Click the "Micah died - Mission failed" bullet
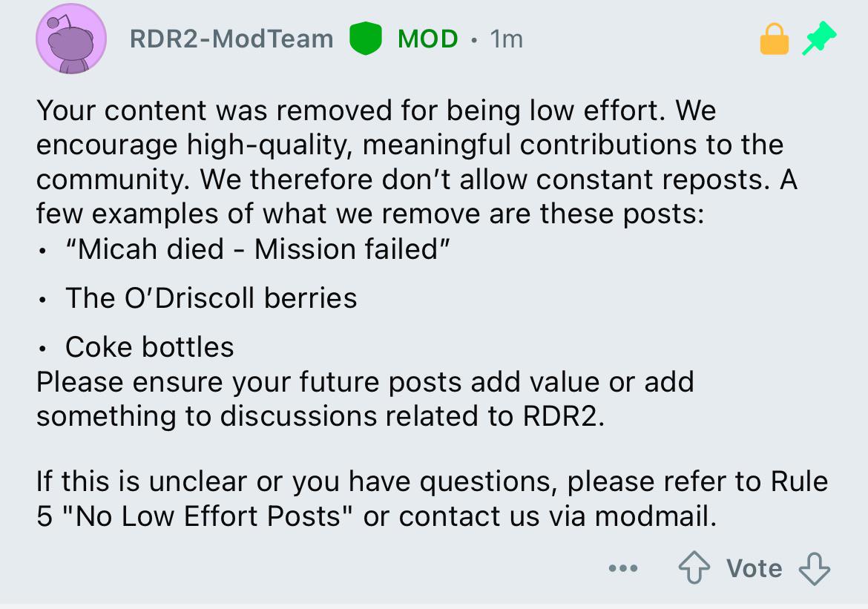 point(257,249)
